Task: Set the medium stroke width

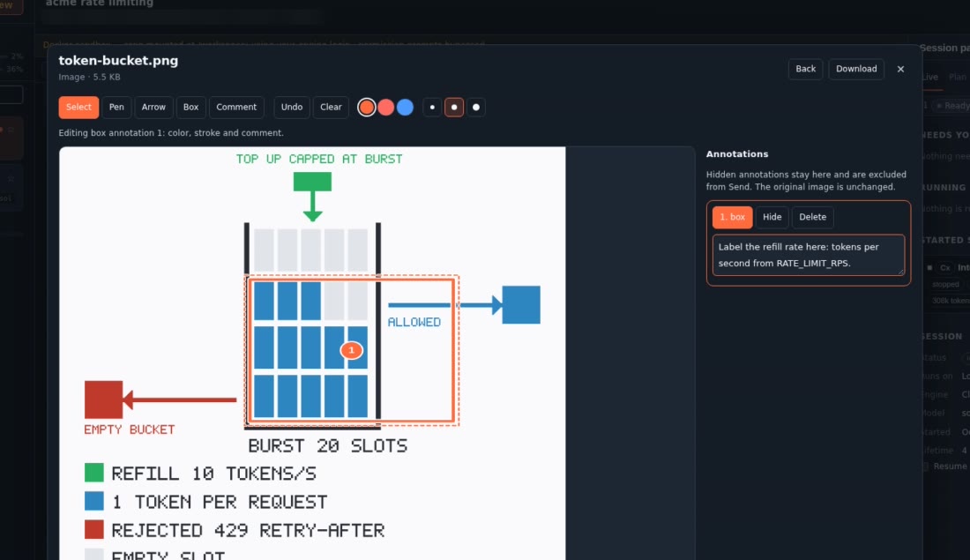Action: click(454, 107)
